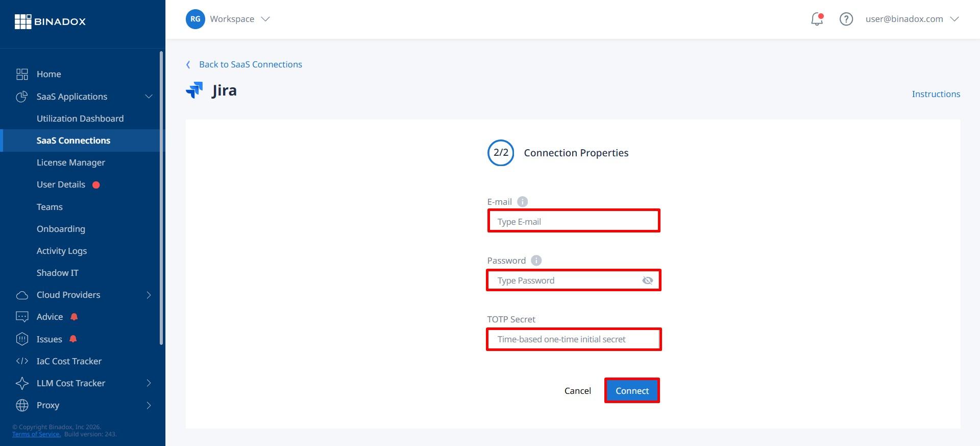Expand the LLM Cost Tracker section

pyautogui.click(x=149, y=383)
